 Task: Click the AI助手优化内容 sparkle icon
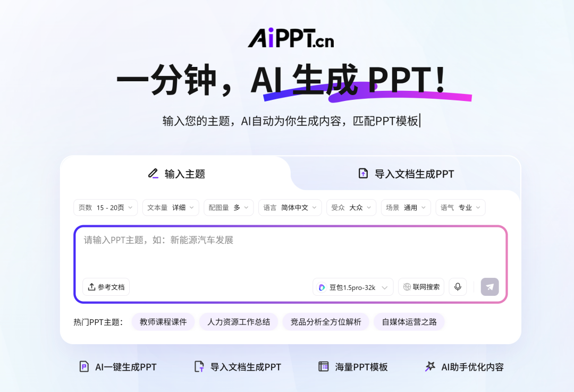(x=430, y=366)
